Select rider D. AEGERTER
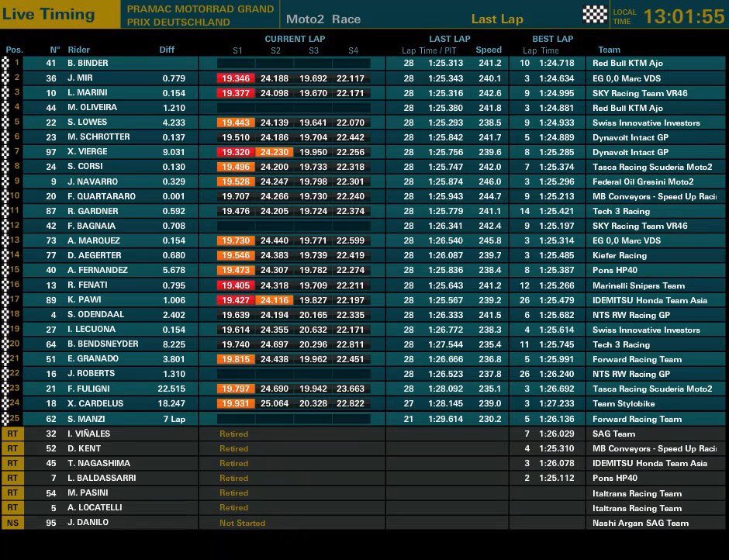This screenshot has width=729, height=560. [95, 255]
